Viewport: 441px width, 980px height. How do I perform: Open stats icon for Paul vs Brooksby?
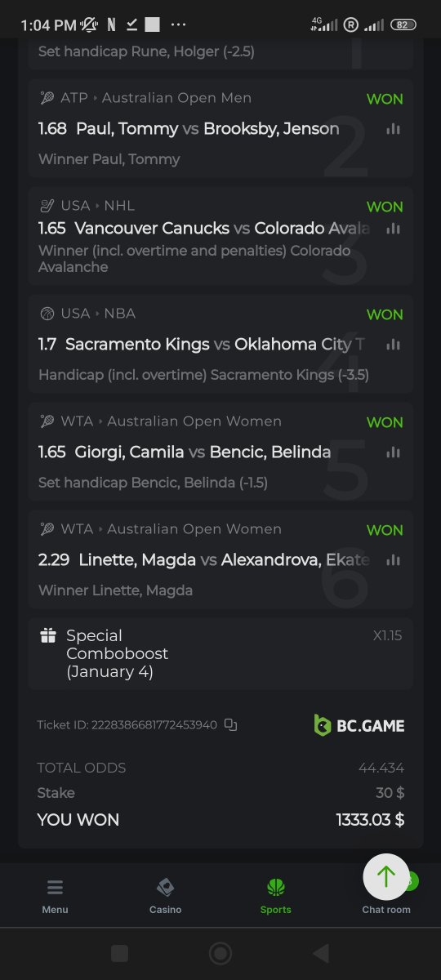(394, 129)
